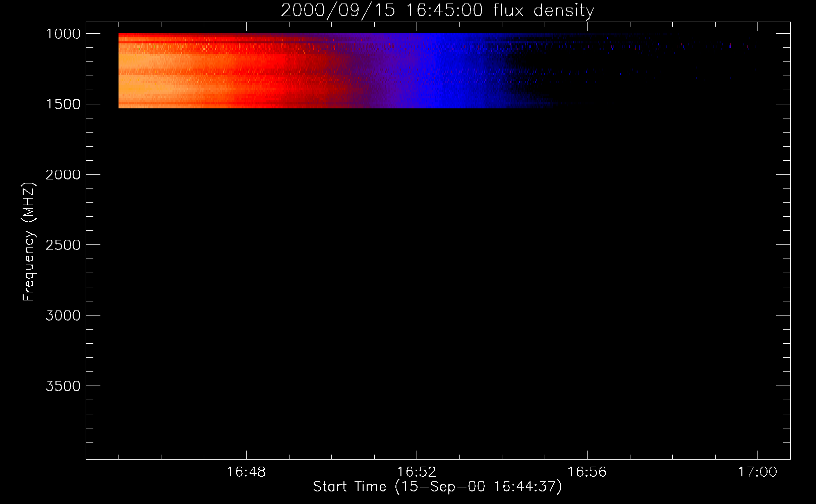Click the 16:56 time tick label
The width and height of the screenshot is (816, 504).
(x=587, y=472)
